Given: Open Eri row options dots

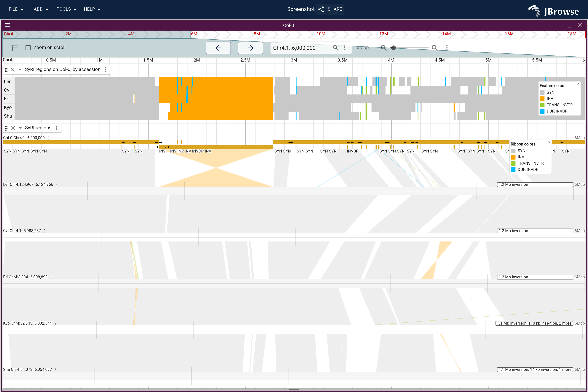Looking at the screenshot, I should pos(51,277).
